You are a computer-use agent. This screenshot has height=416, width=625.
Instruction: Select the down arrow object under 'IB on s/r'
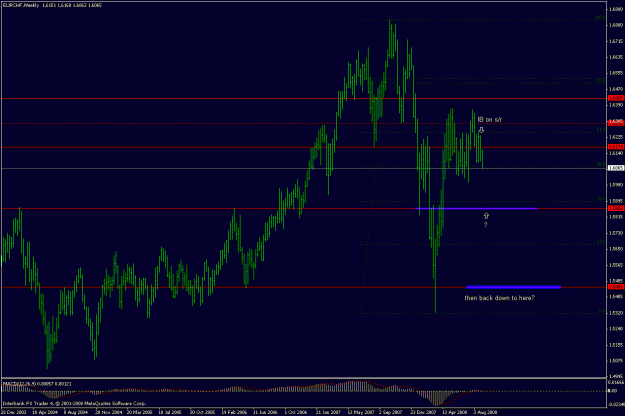click(x=481, y=130)
